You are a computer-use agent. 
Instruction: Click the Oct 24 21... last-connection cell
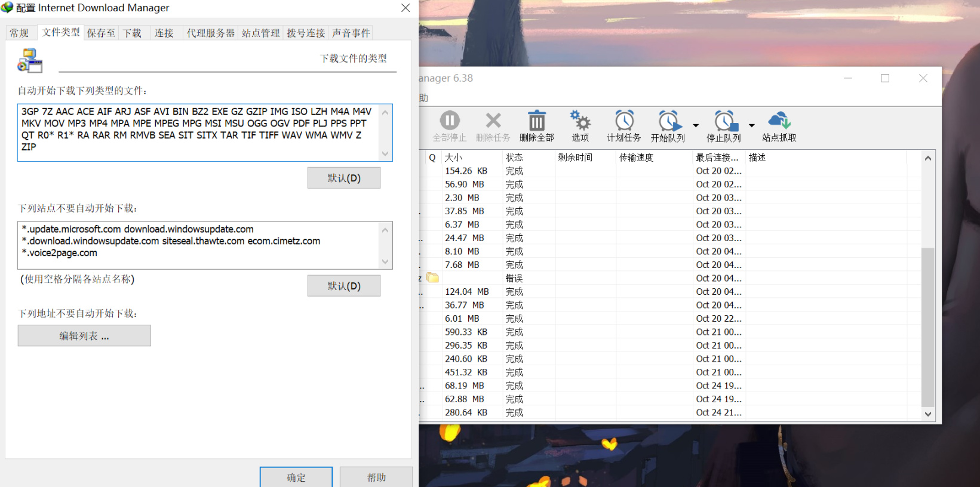coord(719,412)
